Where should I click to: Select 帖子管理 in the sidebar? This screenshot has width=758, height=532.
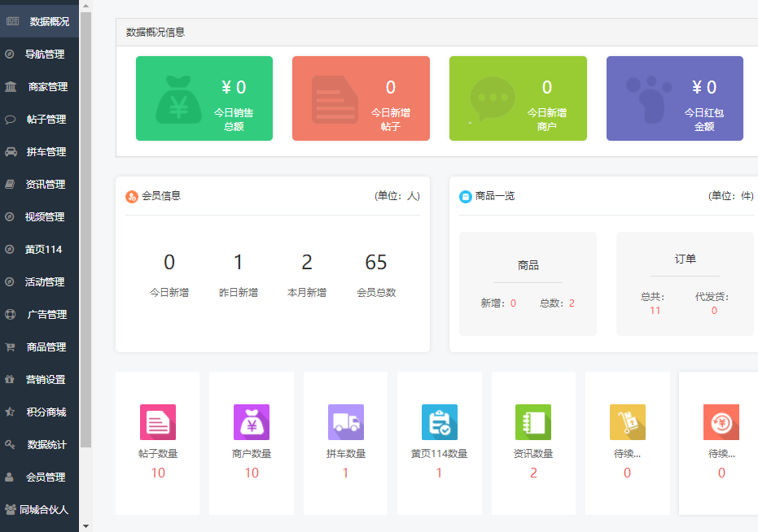point(39,119)
